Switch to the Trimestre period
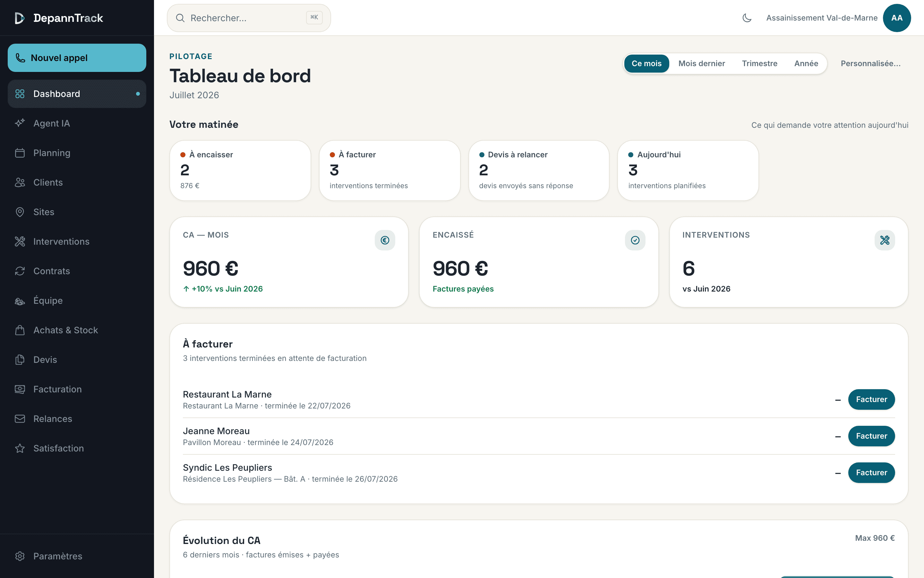Viewport: 924px width, 578px height. point(759,64)
